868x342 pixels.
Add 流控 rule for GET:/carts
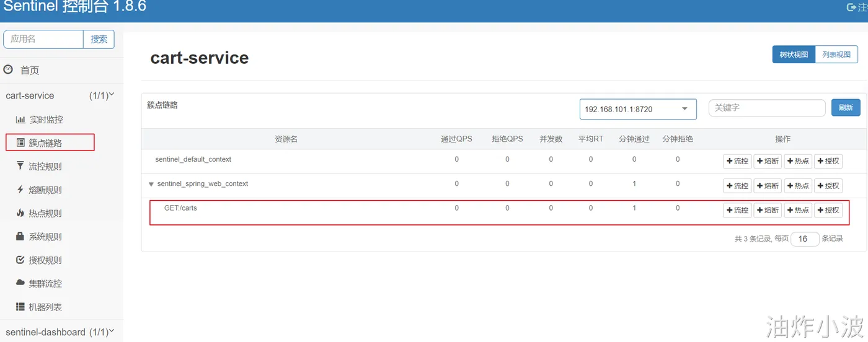737,210
